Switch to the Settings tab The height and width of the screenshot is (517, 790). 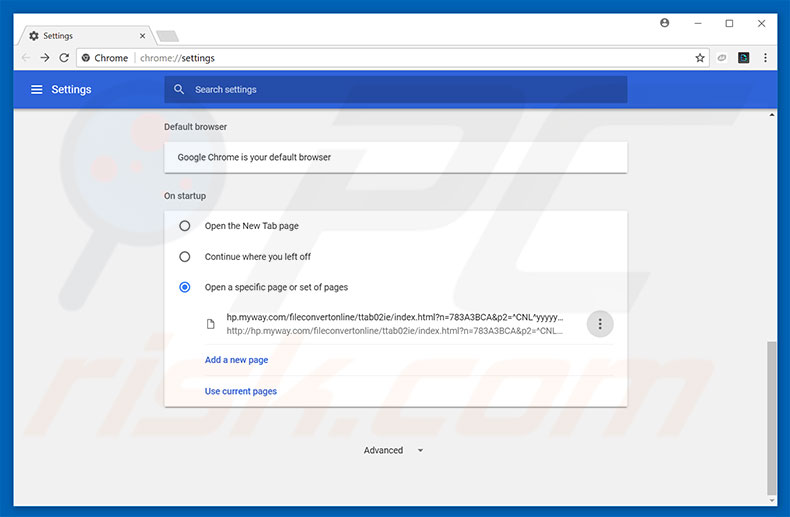[x=86, y=36]
